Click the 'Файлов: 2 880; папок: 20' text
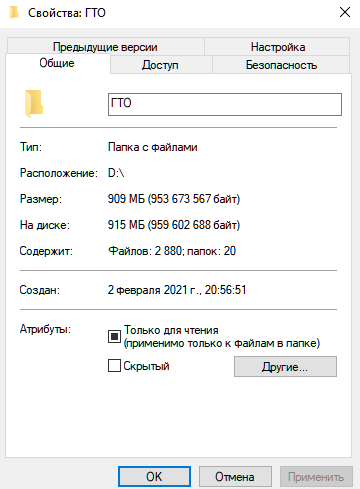 172,251
